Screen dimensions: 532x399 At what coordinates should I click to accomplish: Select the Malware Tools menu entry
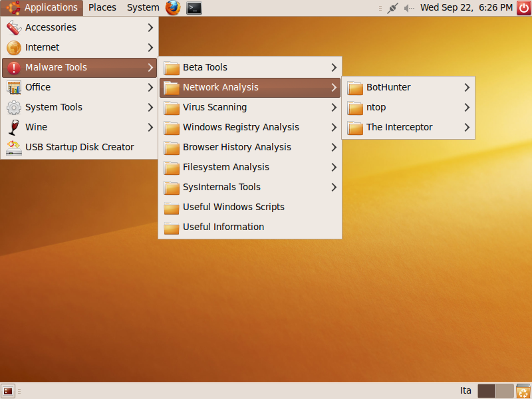79,68
